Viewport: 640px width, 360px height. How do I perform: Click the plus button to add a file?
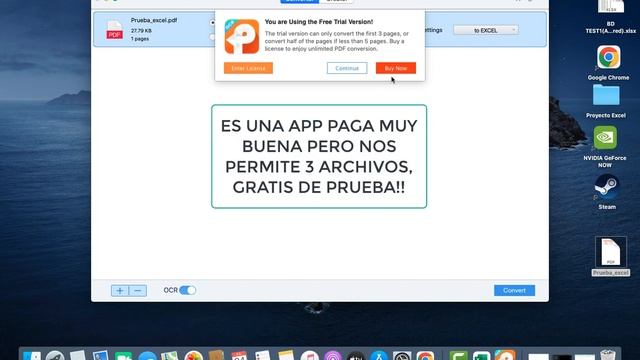click(x=120, y=291)
